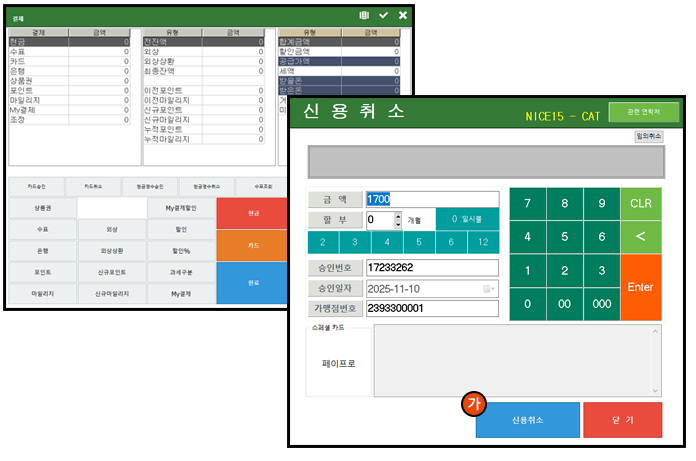Click the 수표 button in payment grid
This screenshot has width=696, height=461.
(43, 229)
